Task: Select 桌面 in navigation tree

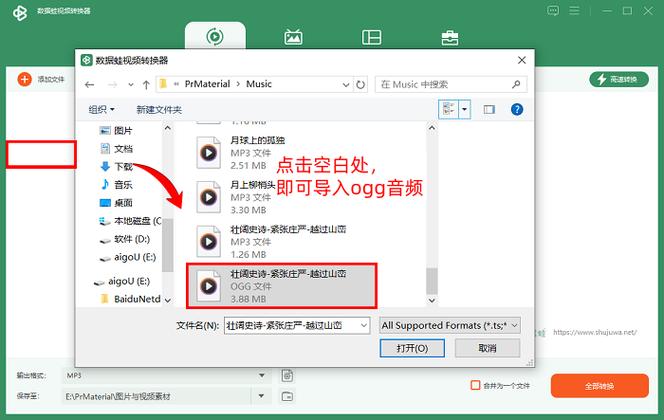Action: (116, 203)
